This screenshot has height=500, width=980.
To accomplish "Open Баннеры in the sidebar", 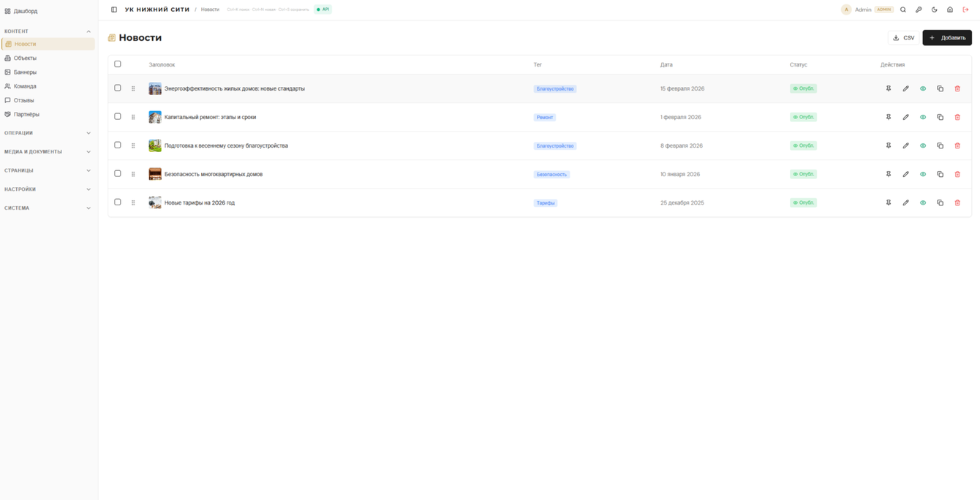I will (48, 72).
